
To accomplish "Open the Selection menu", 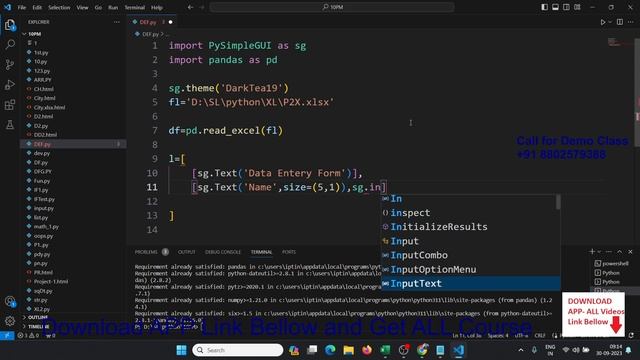I will tap(59, 7).
